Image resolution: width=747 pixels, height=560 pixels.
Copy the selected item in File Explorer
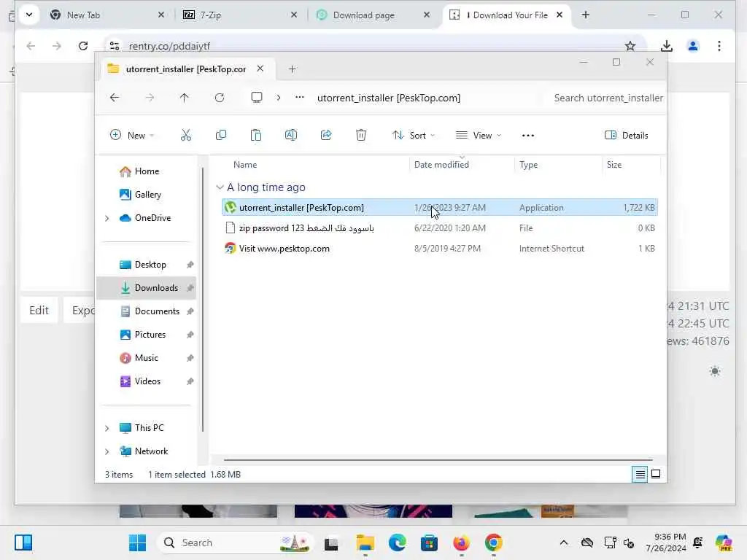(220, 135)
